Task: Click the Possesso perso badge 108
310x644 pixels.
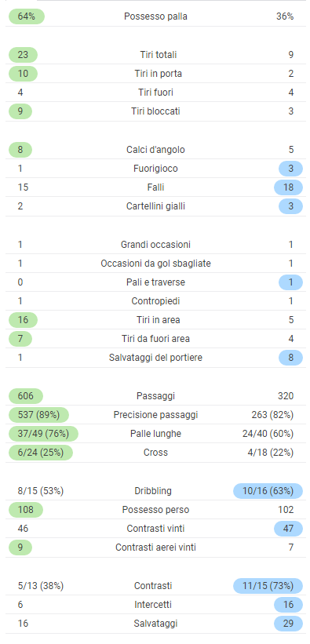Action: [x=25, y=510]
